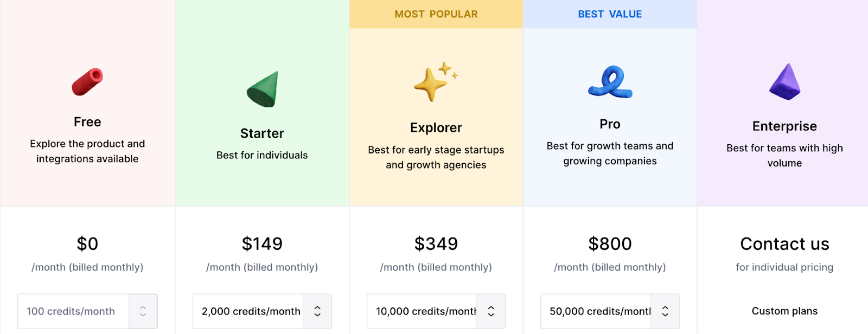Select the MOST POPULAR banner label
Viewport: 868px width, 334px height.
tap(436, 14)
